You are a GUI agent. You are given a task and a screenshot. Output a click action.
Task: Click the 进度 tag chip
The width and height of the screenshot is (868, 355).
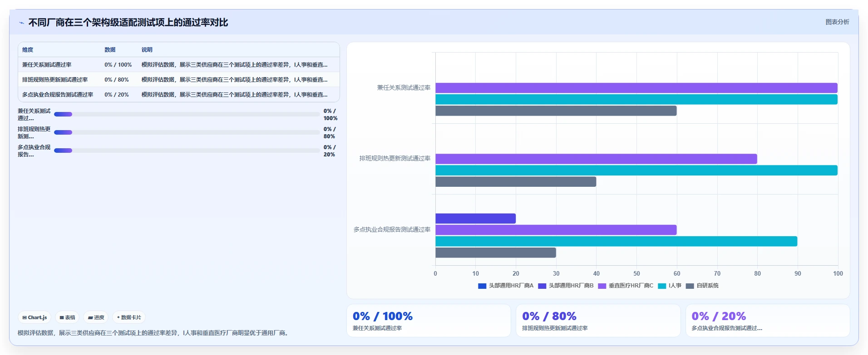96,317
